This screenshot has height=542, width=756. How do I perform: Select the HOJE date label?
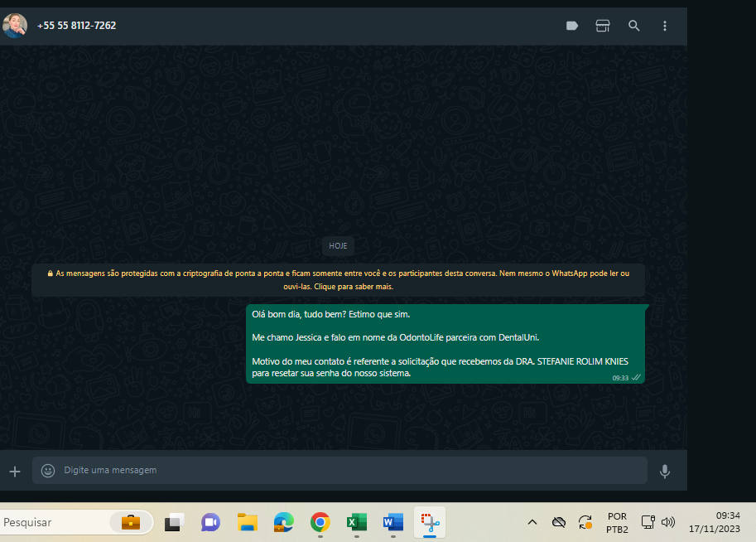(338, 245)
